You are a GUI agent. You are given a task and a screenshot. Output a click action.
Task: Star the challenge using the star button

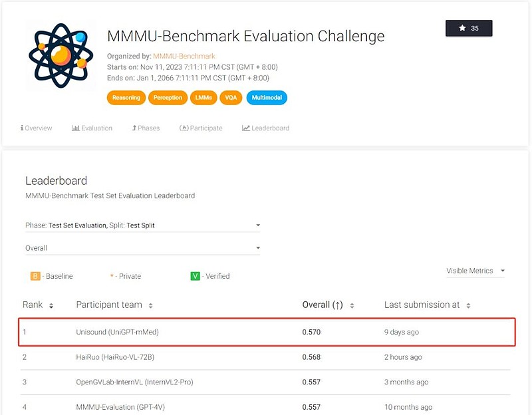pos(469,28)
